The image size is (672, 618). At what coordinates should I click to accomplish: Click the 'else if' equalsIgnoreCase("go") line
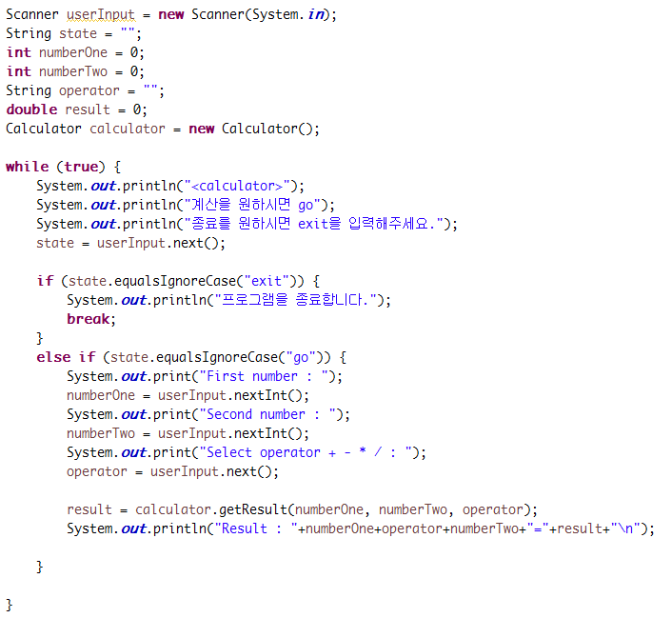[x=191, y=357]
